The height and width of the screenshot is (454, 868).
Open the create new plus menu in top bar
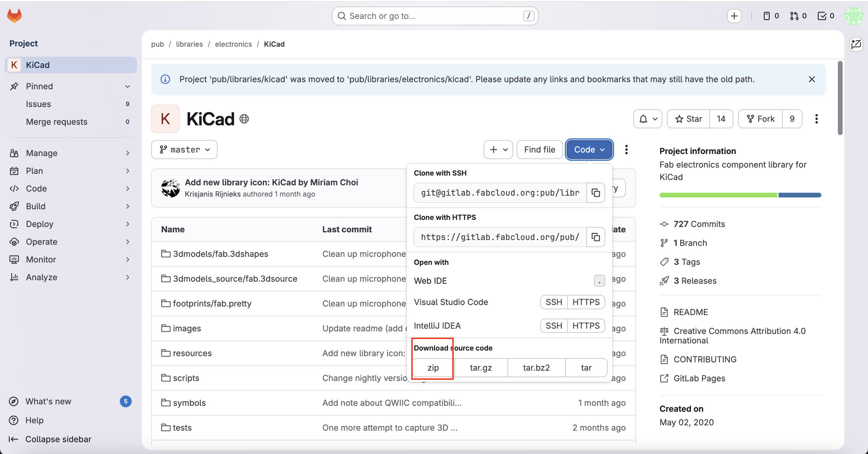tap(734, 16)
